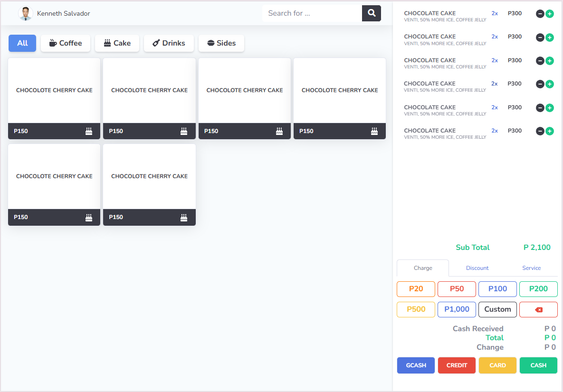This screenshot has height=392, width=563.
Task: Filter products by Cake category
Action: click(117, 43)
